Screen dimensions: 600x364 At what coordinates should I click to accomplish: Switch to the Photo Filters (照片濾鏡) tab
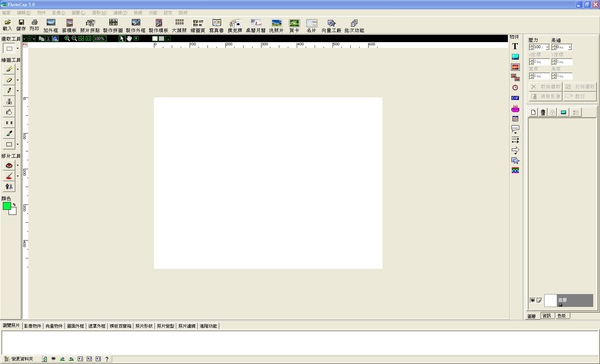pos(187,326)
